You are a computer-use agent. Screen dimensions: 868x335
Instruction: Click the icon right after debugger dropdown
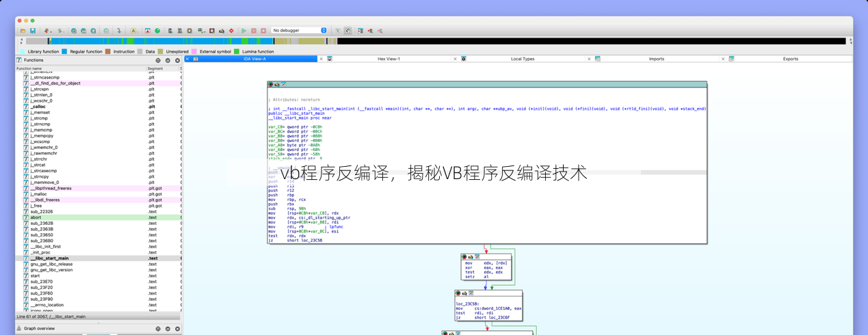(337, 31)
